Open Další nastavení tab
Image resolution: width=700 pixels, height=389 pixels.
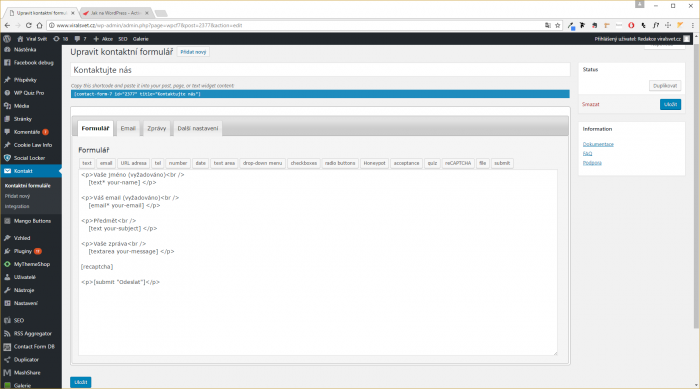coord(198,128)
